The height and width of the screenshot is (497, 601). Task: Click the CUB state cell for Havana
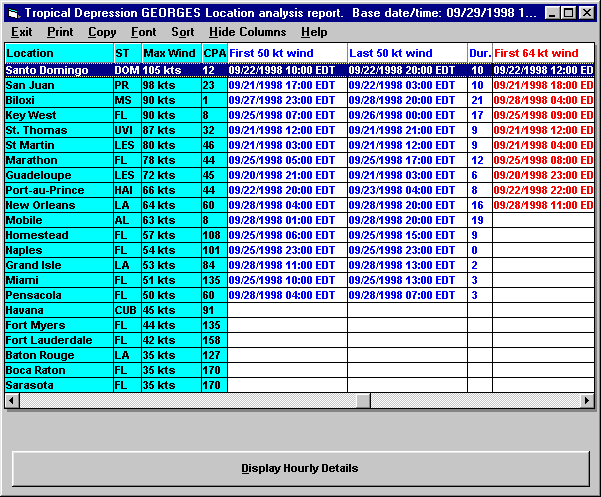(128, 310)
